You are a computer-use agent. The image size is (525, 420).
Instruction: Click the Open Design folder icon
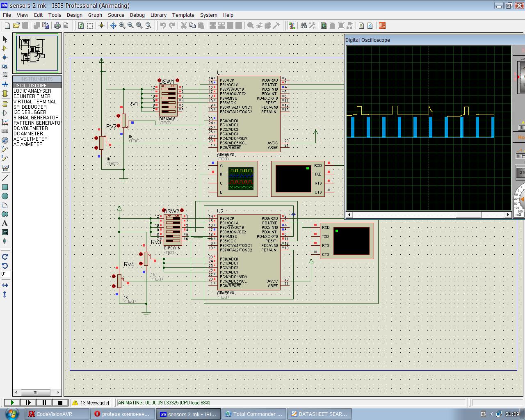[16, 25]
